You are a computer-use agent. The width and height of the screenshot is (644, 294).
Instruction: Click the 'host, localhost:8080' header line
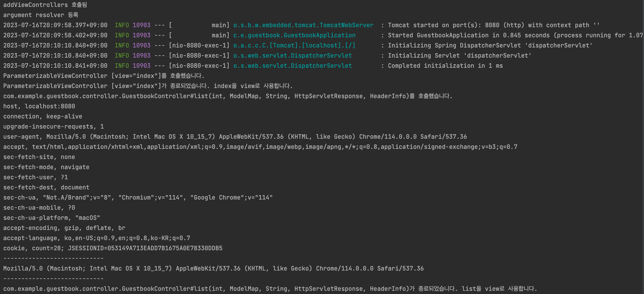pos(39,106)
